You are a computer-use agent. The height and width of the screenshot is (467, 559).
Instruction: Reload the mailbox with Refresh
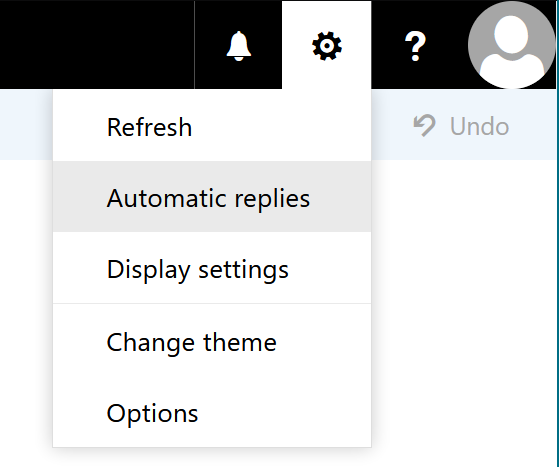[x=212, y=127]
